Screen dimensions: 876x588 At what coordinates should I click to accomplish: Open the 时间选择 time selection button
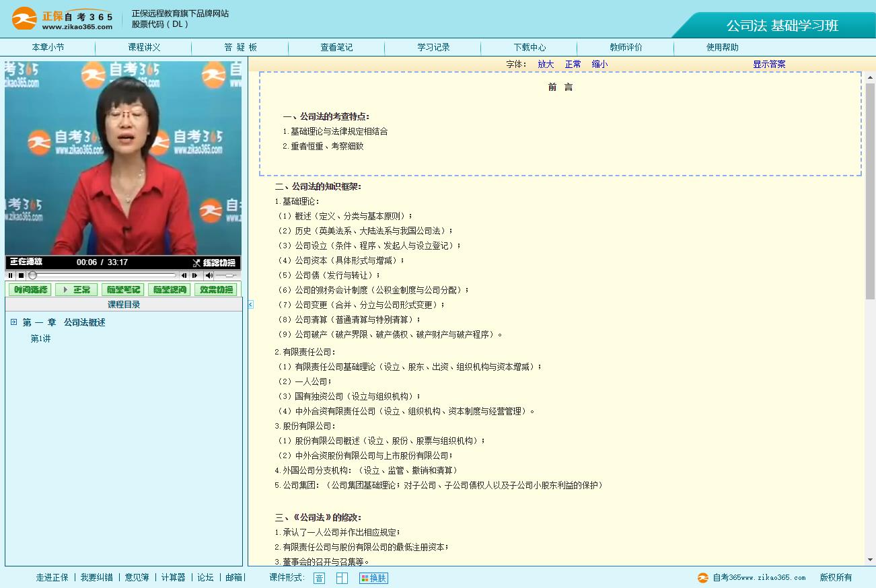tap(30, 290)
